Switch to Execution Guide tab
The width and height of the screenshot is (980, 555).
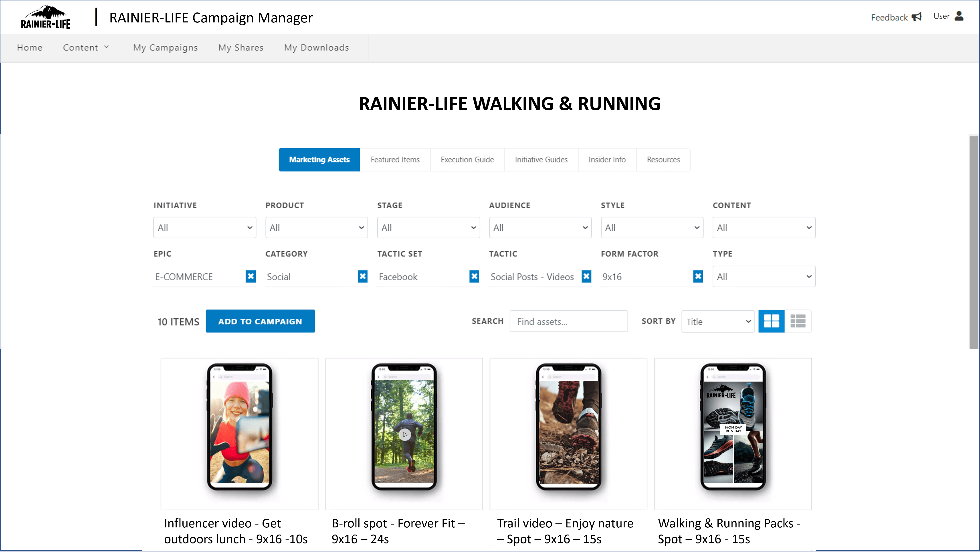467,160
